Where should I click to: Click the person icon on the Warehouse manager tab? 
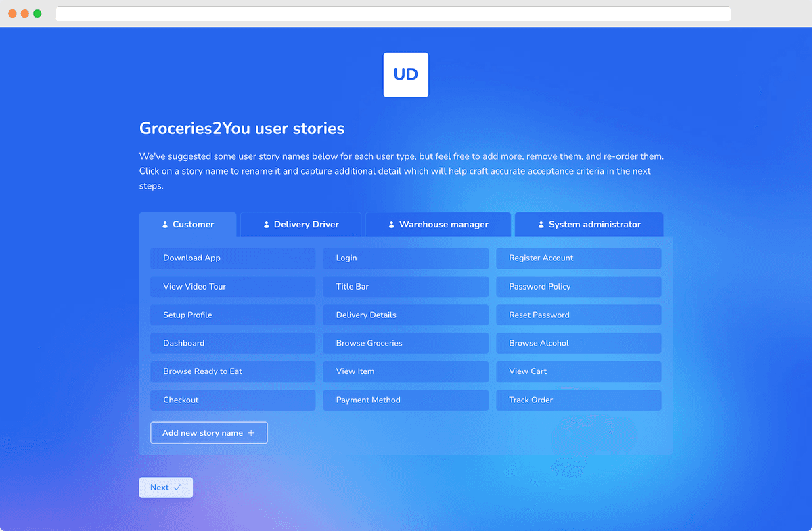click(390, 224)
